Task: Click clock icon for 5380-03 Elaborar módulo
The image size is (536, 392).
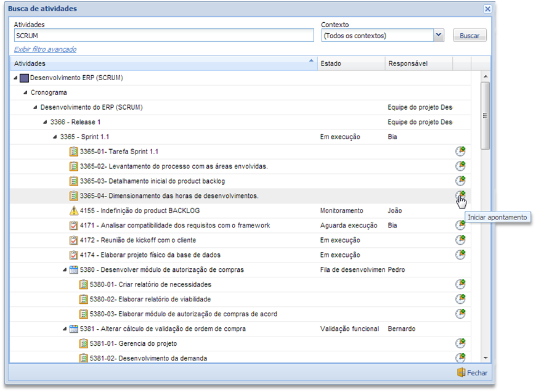Action: click(x=460, y=314)
